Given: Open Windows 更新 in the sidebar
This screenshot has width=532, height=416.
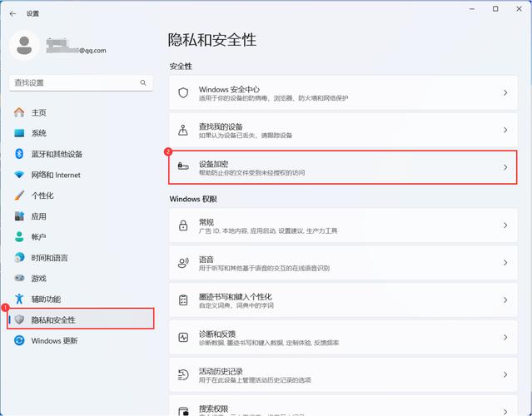Looking at the screenshot, I should (x=81, y=340).
